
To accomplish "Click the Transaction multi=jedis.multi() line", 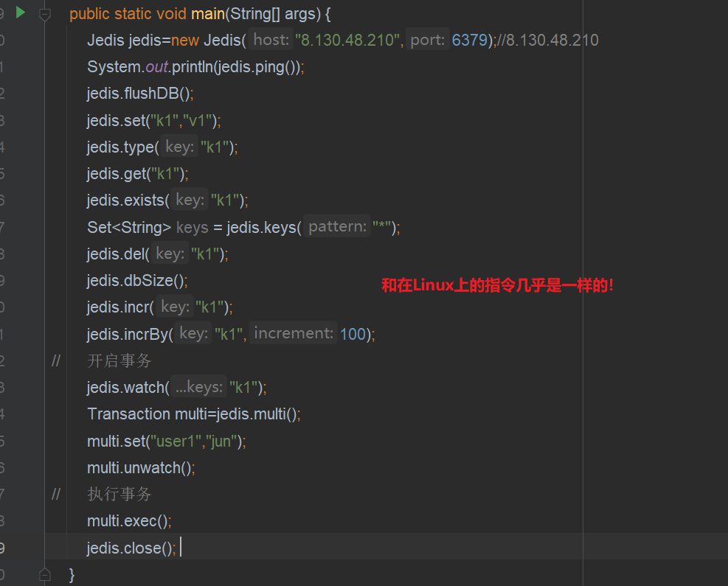I will [193, 414].
